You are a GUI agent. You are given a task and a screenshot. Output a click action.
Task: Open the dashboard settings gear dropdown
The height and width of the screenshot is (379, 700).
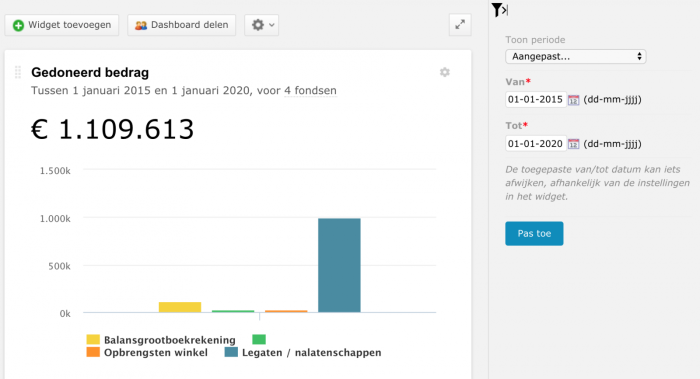click(262, 25)
